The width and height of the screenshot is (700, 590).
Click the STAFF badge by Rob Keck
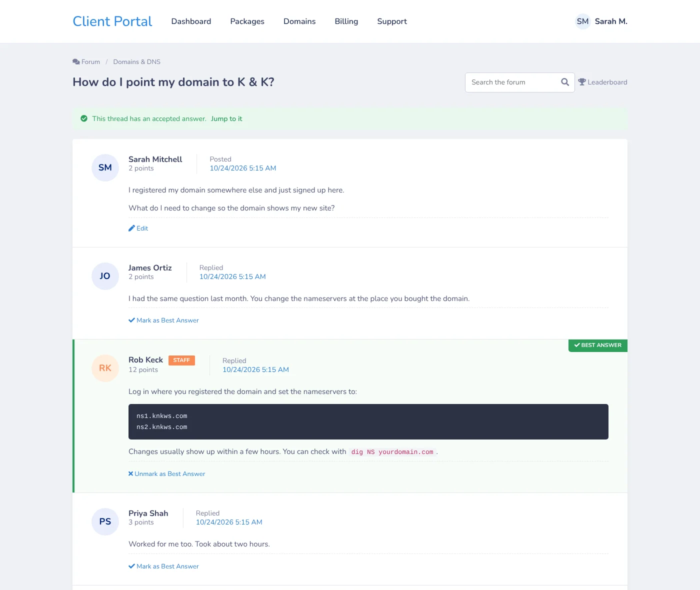pos(181,360)
